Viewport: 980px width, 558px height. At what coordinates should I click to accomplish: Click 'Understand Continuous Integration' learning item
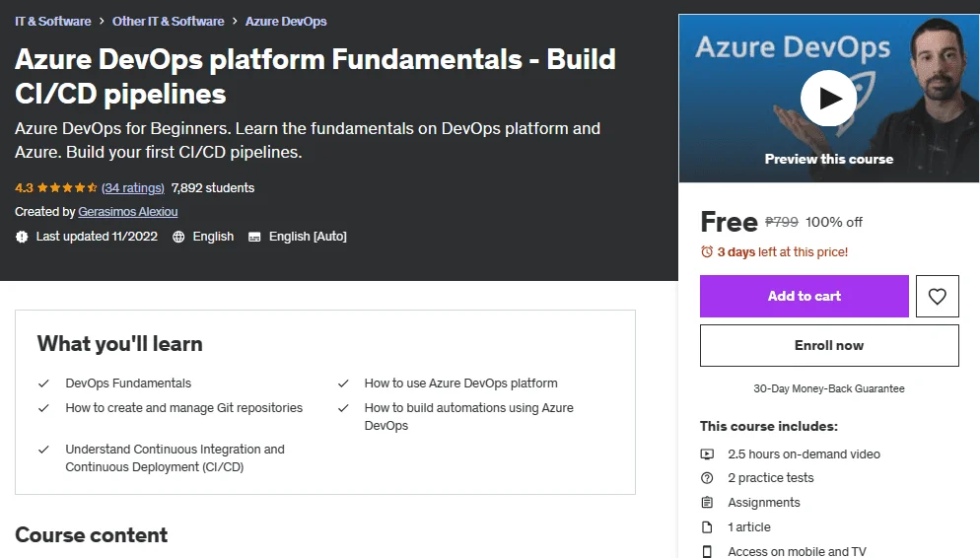tap(175, 458)
